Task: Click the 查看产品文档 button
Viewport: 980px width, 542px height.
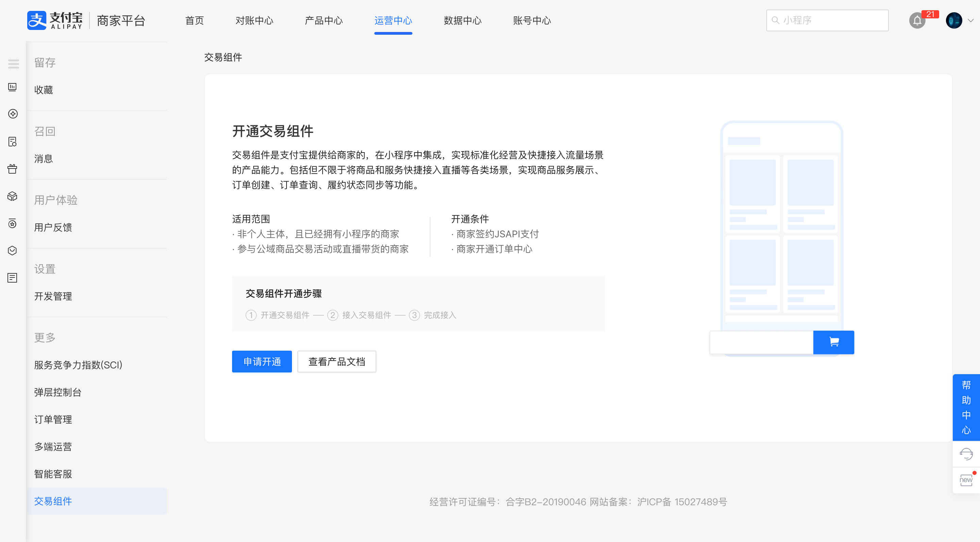Action: click(337, 362)
